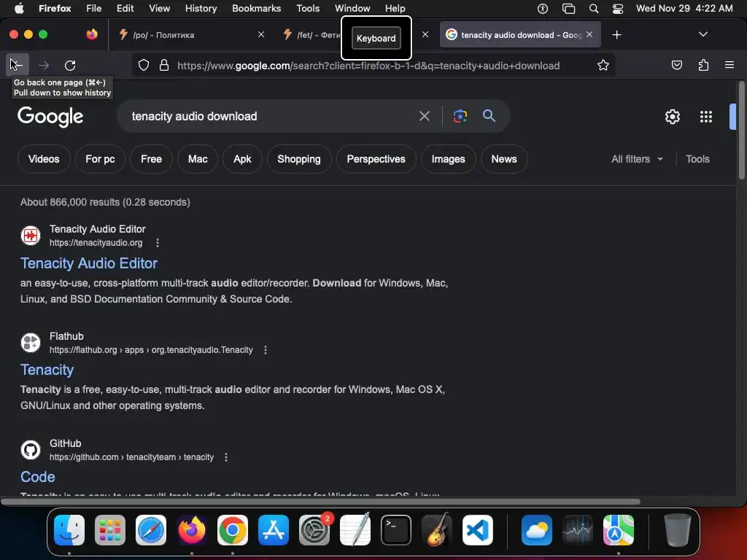Save page to Pocket
This screenshot has width=747, height=560.
[676, 65]
